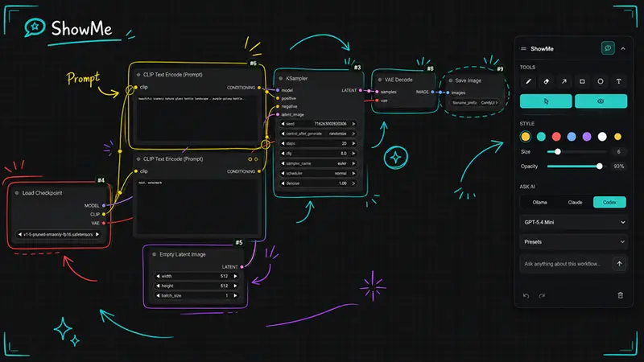Adjust the Size slider handle
This screenshot has width=644, height=362.
click(x=558, y=152)
